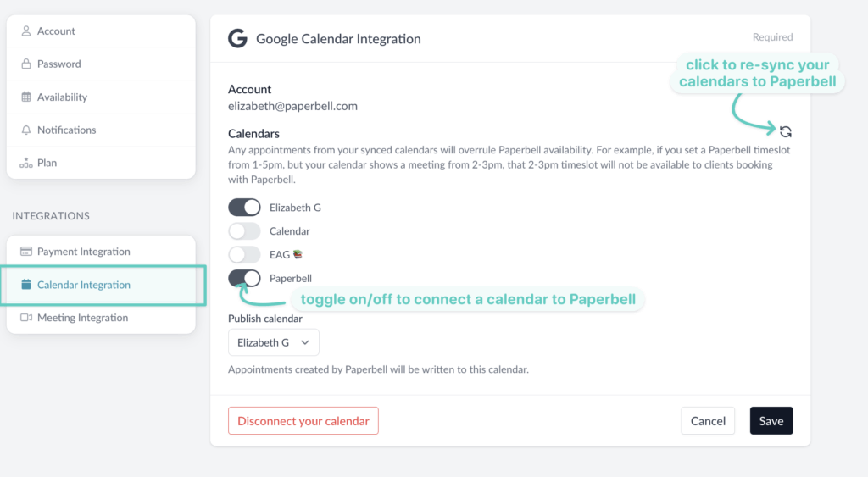Disable the Elizabeth G calendar toggle
868x477 pixels.
click(244, 208)
